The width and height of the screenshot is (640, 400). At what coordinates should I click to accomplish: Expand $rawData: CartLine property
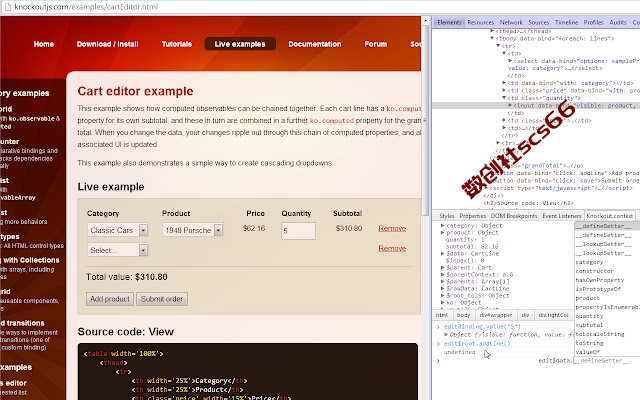tap(442, 289)
